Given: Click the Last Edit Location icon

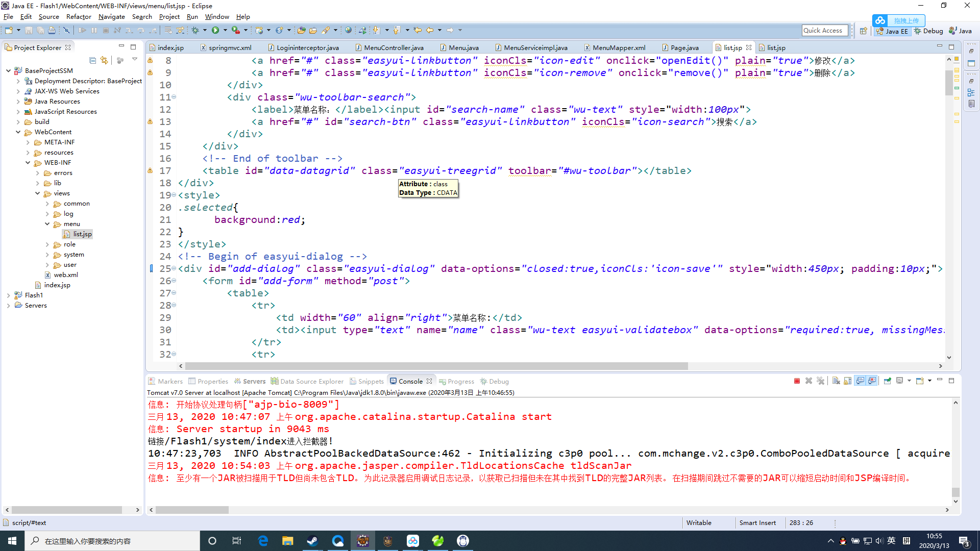Looking at the screenshot, I should point(418,31).
